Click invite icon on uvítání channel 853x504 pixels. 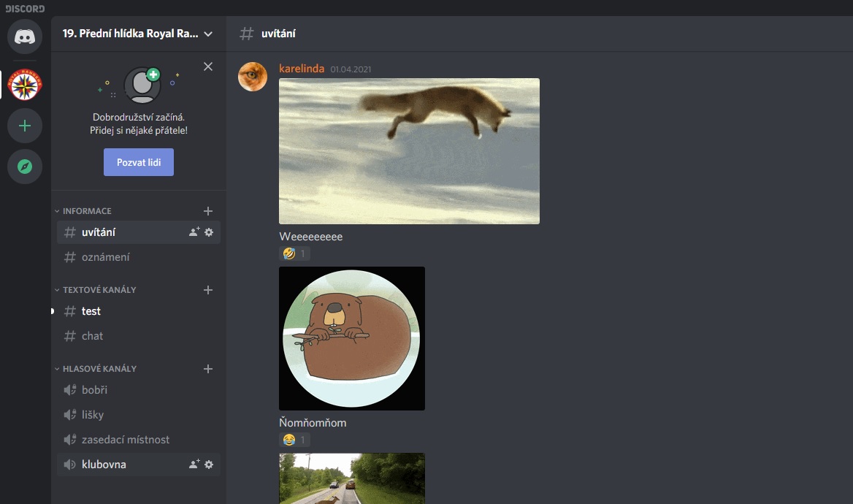tap(194, 232)
